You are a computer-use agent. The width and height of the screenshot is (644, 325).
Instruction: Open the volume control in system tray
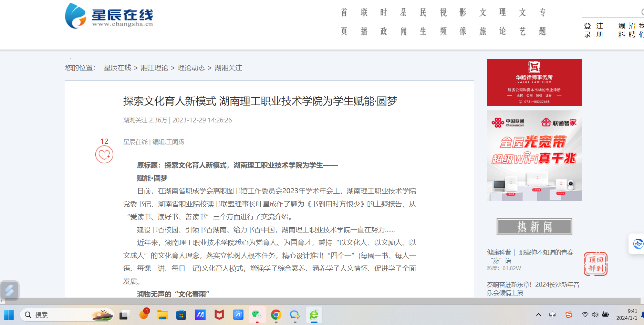pyautogui.click(x=595, y=315)
